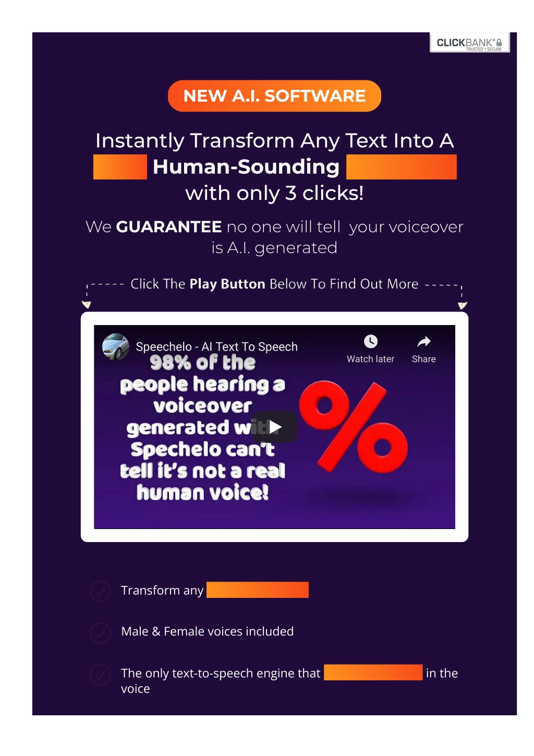Open the Speechelo - AI Text To Speech title link
This screenshot has width=534, height=756.
pyautogui.click(x=216, y=346)
